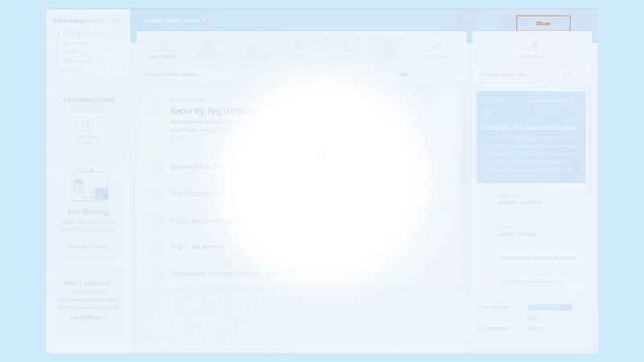This screenshot has height=362, width=644.
Task: Click the Knopman Marks logo
Action: pos(78,22)
